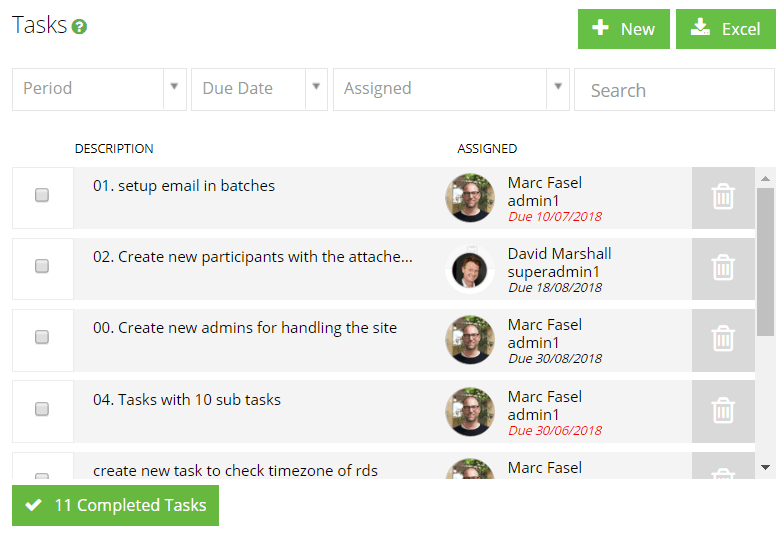This screenshot has width=784, height=533.
Task: Delete the 'Create new admins' task via trash icon
Action: coord(723,338)
